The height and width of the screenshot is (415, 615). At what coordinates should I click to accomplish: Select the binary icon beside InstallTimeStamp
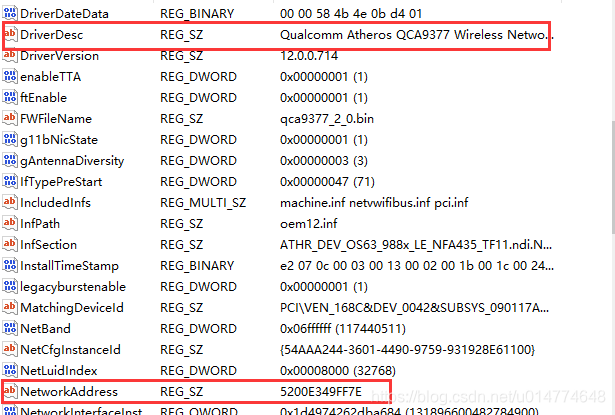[x=10, y=266]
